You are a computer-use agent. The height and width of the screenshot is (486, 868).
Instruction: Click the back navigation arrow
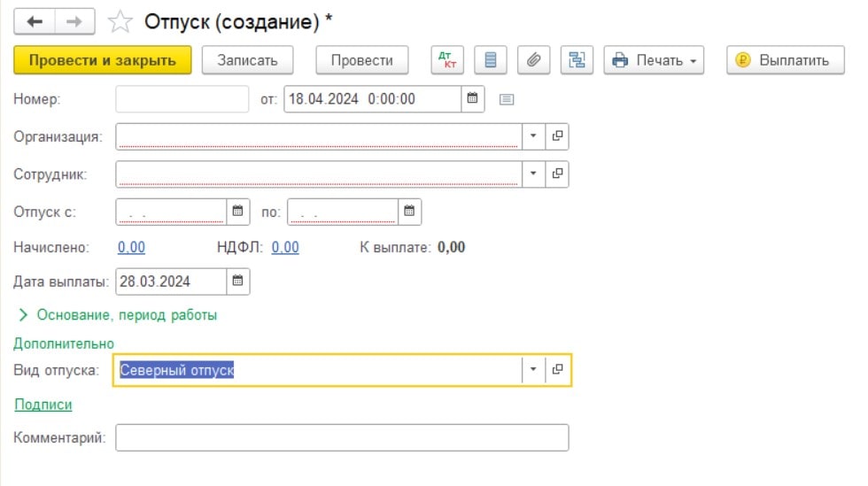coord(35,21)
